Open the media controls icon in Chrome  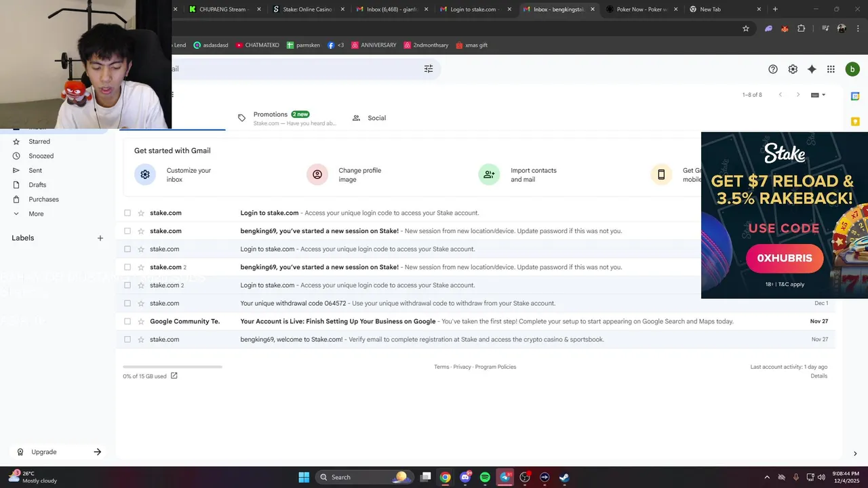pos(825,28)
